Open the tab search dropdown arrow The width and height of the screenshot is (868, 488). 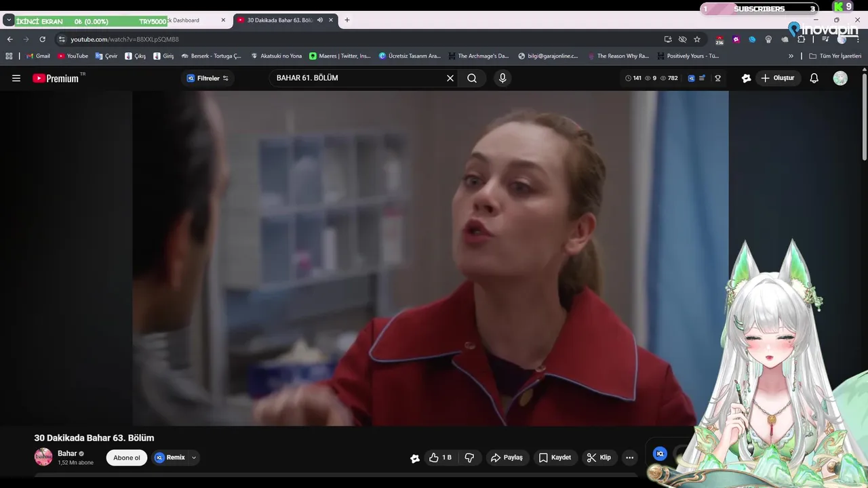pos(9,20)
